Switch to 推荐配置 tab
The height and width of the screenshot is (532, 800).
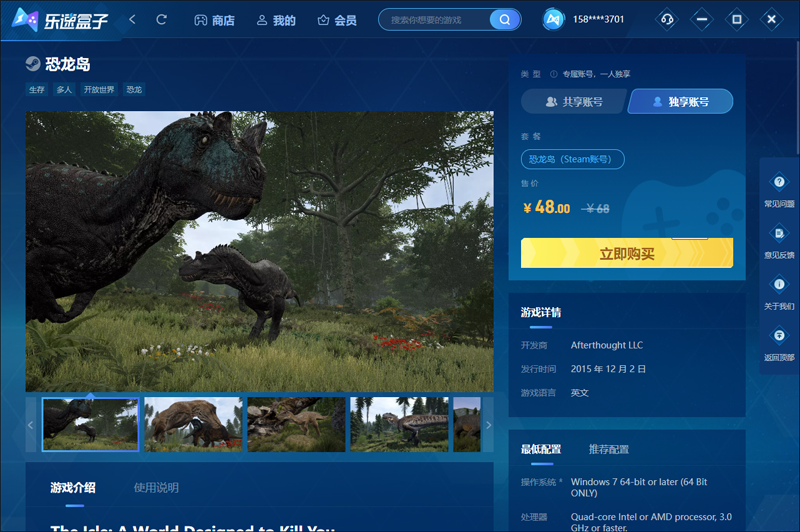pos(609,449)
